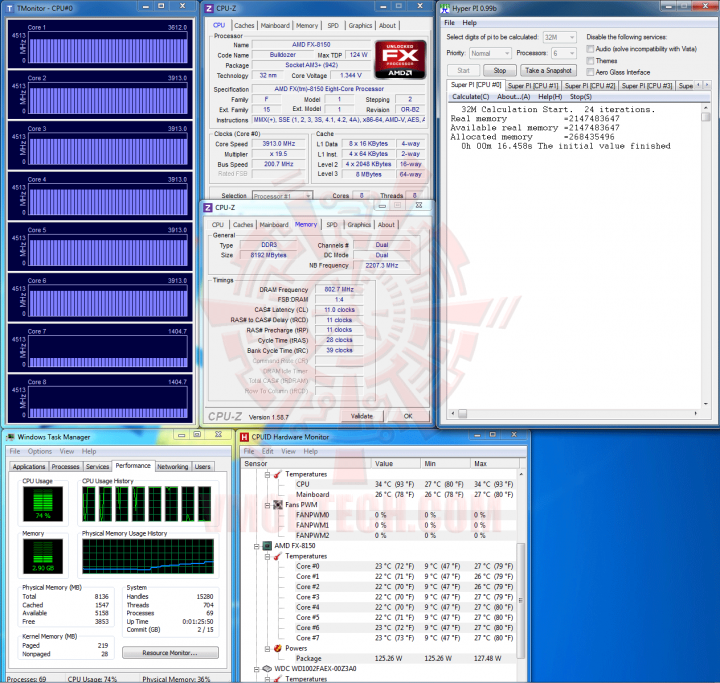
Task: Click the Hyper PI horizontal scrollbar thumb
Action: [x=462, y=413]
